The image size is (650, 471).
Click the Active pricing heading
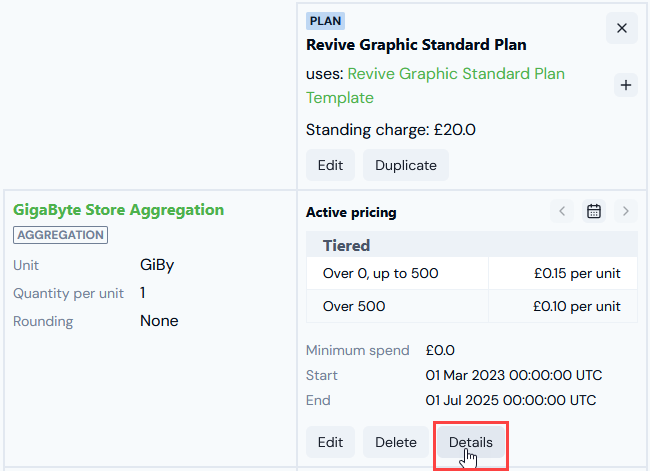tap(351, 212)
